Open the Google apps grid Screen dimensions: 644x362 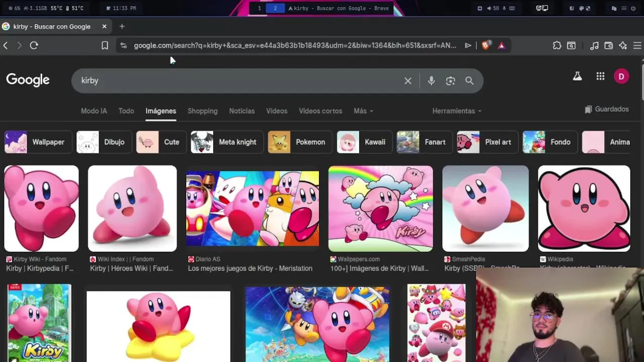tap(600, 76)
